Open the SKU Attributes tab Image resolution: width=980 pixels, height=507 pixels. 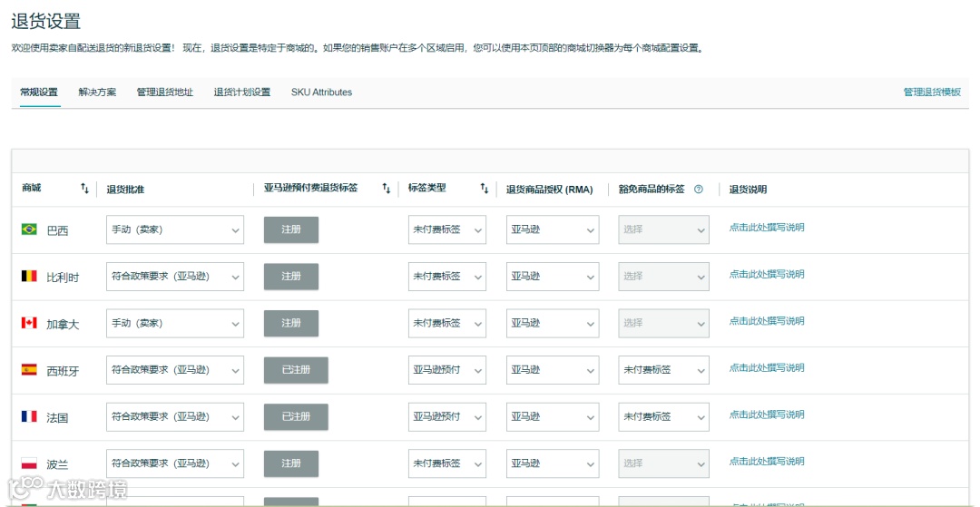coord(321,93)
